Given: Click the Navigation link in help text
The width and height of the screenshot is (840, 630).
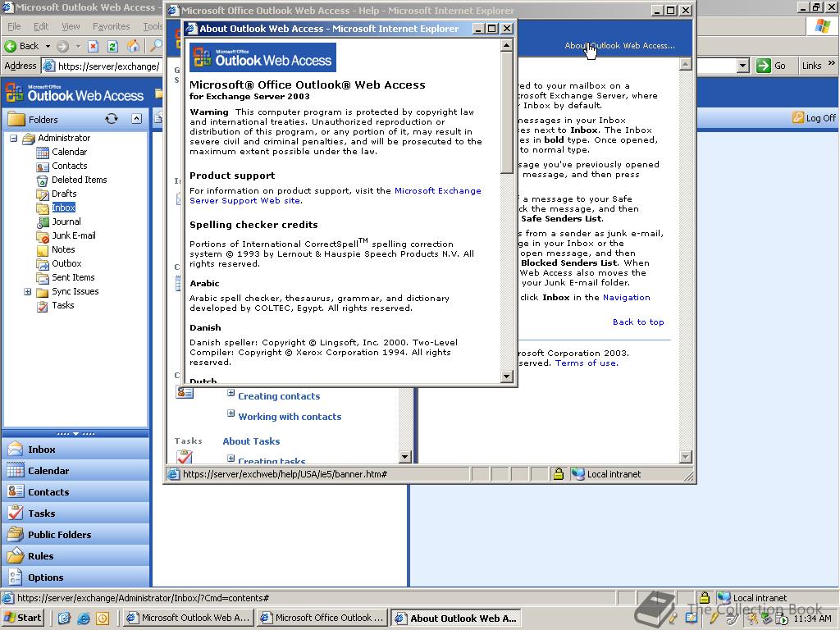Looking at the screenshot, I should [x=626, y=297].
